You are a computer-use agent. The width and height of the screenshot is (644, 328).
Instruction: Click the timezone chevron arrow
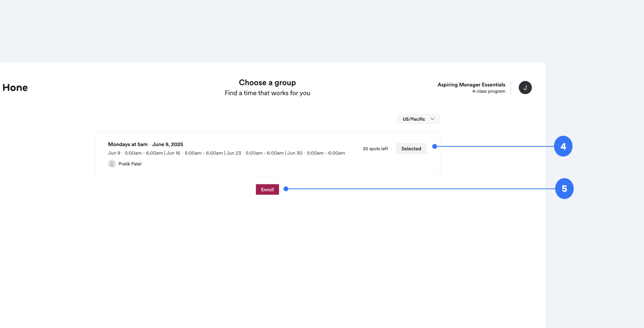point(433,119)
